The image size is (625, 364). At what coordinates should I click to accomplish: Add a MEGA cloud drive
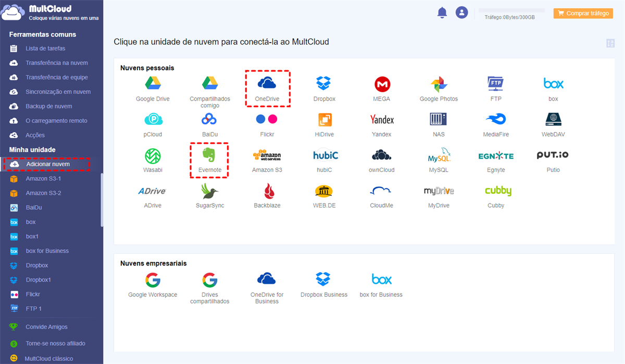[382, 89]
